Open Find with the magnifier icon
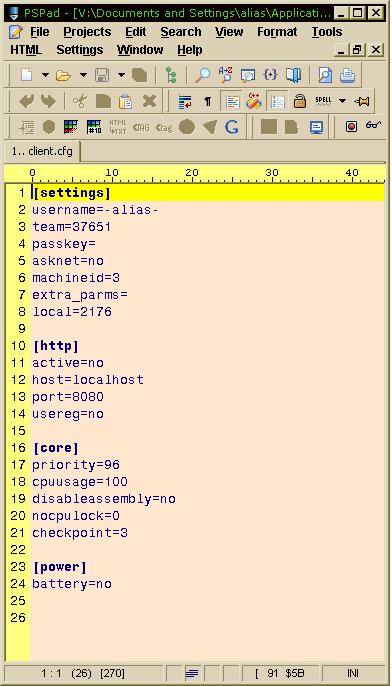Image resolution: width=392 pixels, height=686 pixels. pyautogui.click(x=202, y=75)
